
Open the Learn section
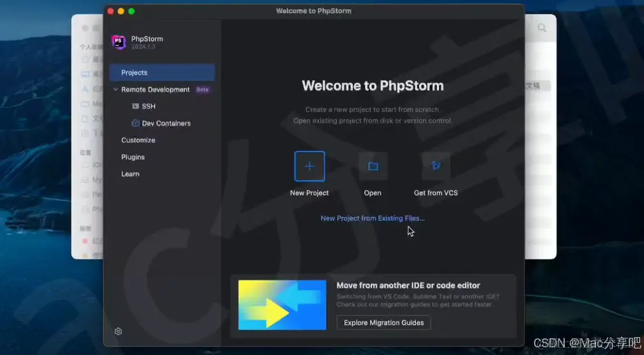(130, 174)
